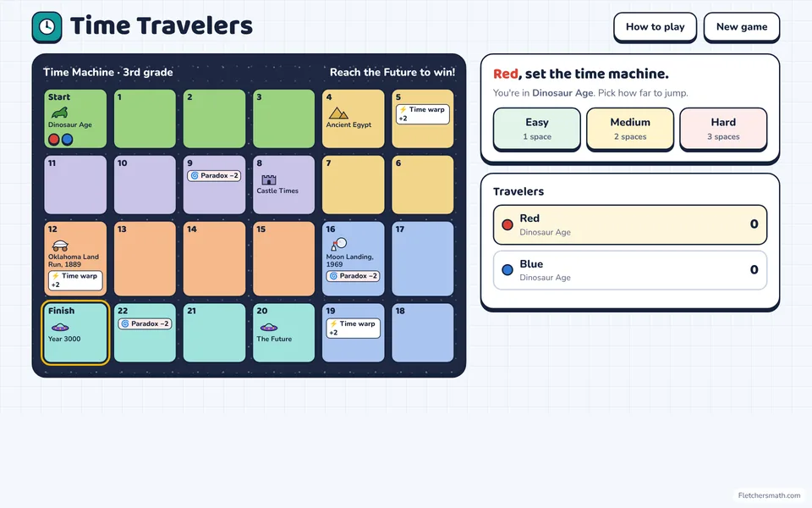Viewport: 812px width, 508px height.
Task: Click the Time warp +2 badge on tile 12
Action: point(75,280)
